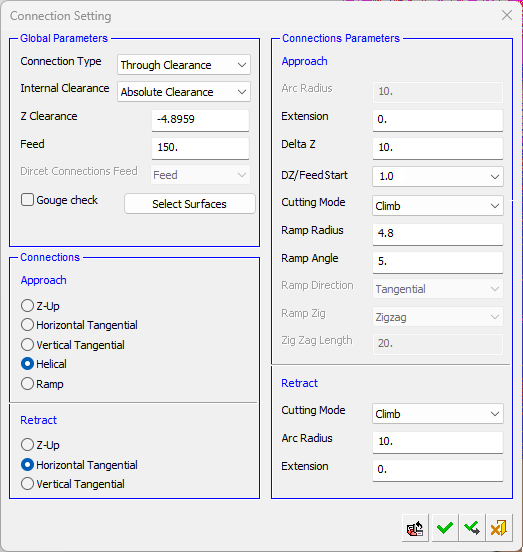Open the Connection Type dropdown
Image resolution: width=523 pixels, height=552 pixels.
click(x=184, y=65)
